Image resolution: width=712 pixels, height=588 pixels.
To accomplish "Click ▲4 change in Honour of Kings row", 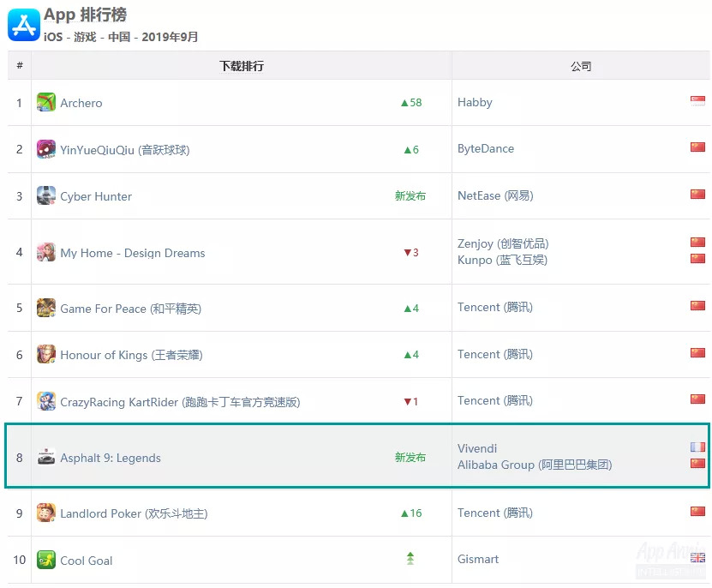I will point(411,355).
